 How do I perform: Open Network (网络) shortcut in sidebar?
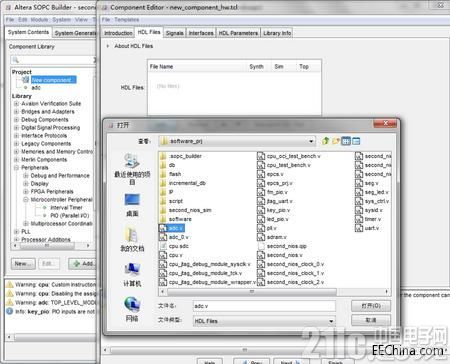coord(132,309)
